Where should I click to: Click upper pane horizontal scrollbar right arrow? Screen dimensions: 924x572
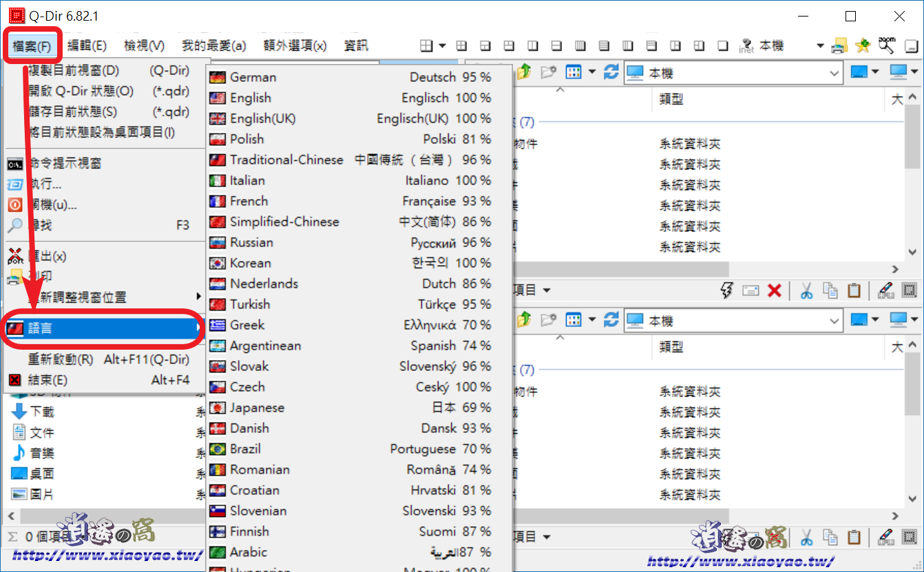pos(895,269)
